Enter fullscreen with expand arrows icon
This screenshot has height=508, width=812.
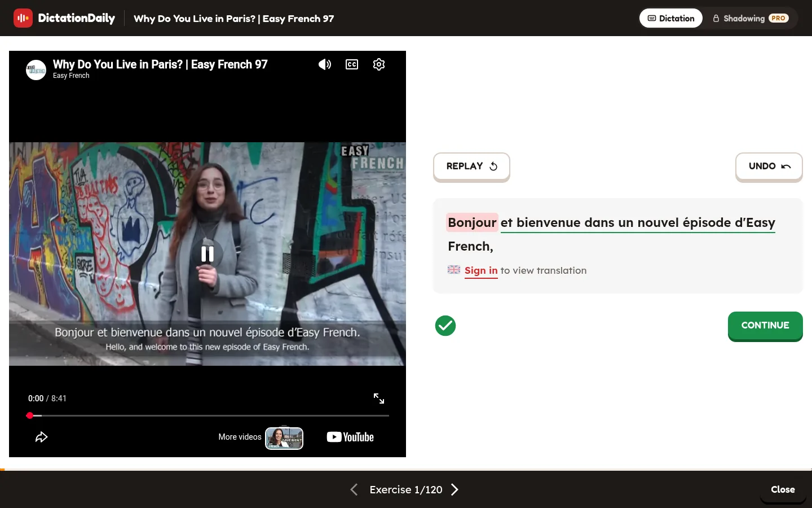tap(379, 398)
